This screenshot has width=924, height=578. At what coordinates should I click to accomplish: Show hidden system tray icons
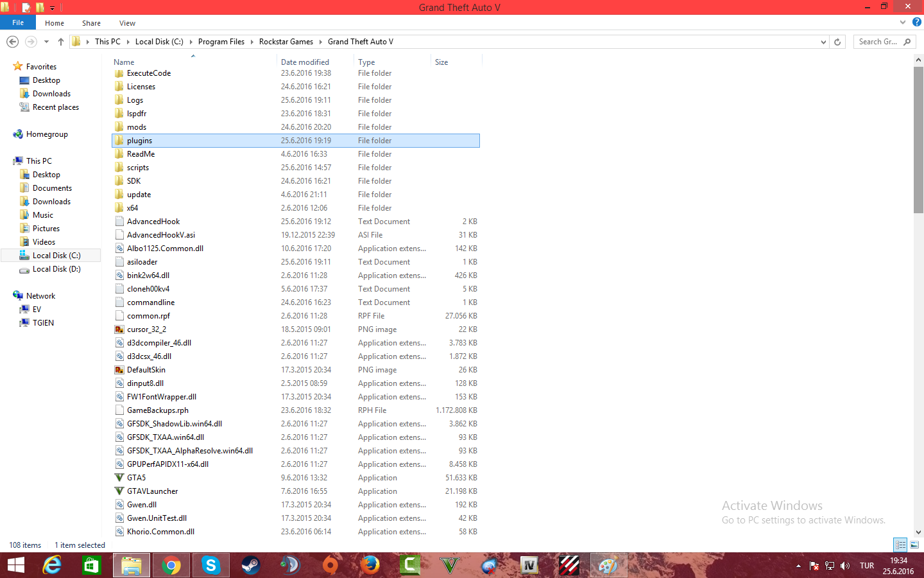798,566
